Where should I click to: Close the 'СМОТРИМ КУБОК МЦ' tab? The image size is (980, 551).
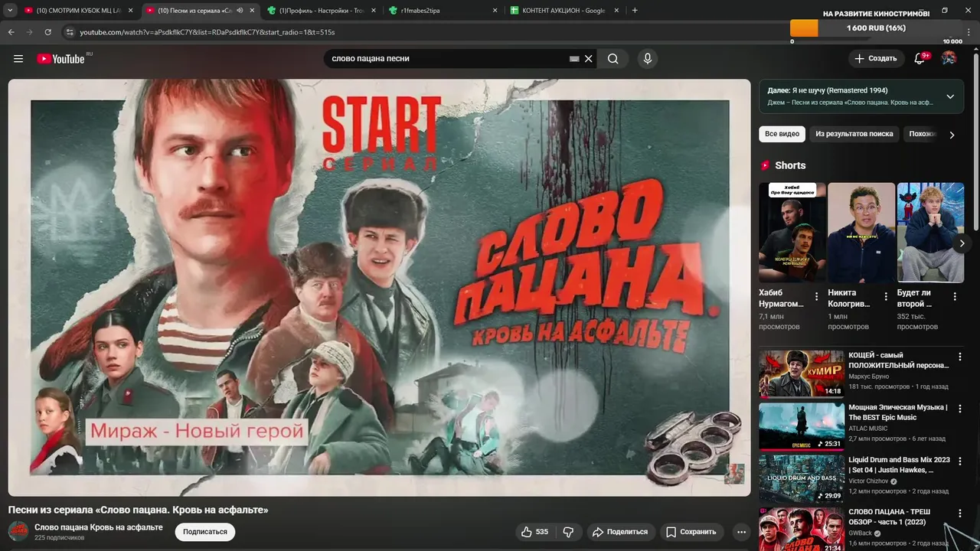pyautogui.click(x=129, y=11)
